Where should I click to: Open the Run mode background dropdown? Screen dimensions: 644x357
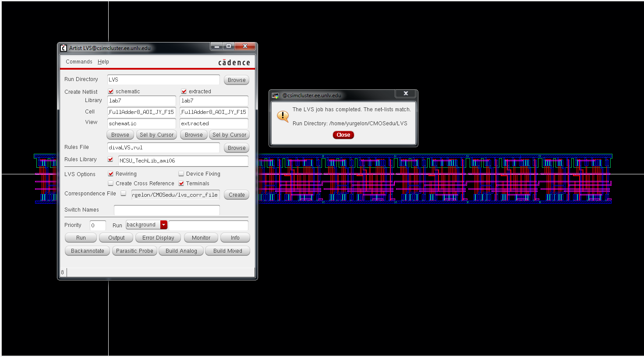pyautogui.click(x=163, y=225)
